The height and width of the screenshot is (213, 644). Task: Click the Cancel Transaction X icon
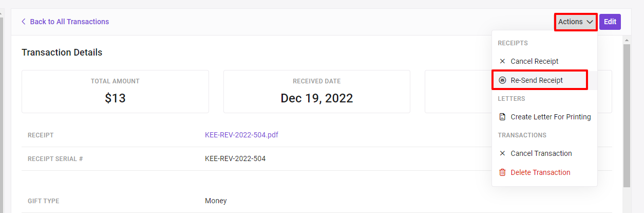click(x=502, y=153)
